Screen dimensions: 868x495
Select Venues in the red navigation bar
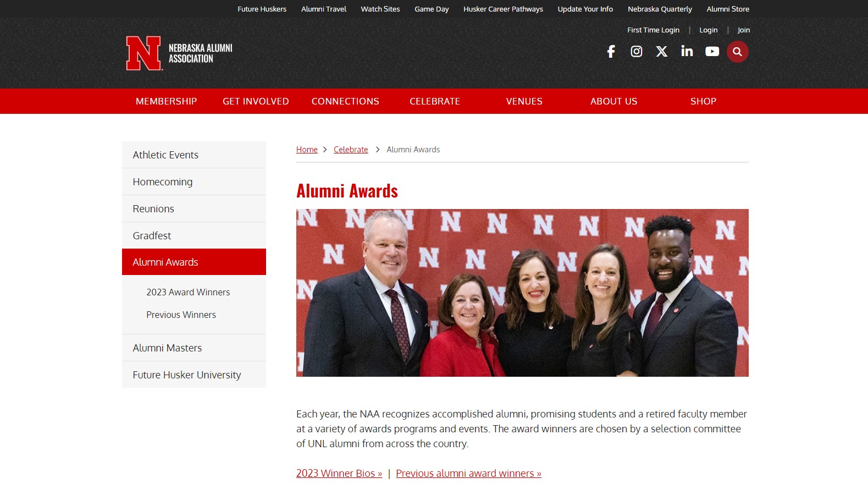pyautogui.click(x=524, y=101)
